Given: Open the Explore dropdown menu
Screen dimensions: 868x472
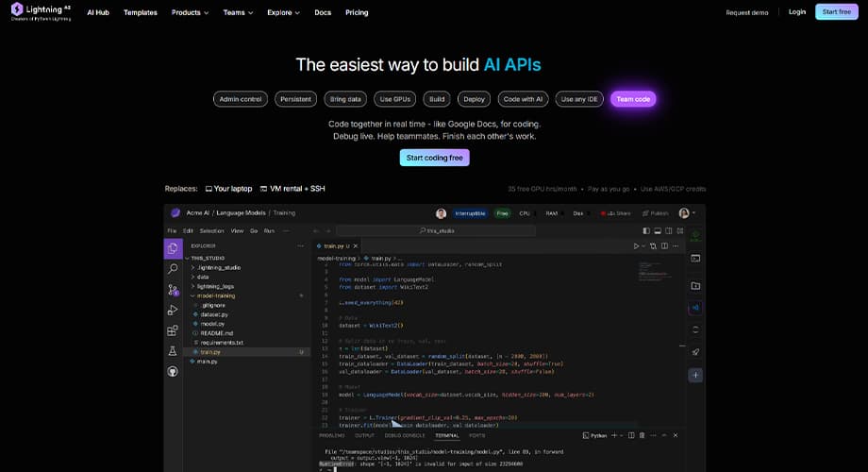Looking at the screenshot, I should [x=283, y=12].
